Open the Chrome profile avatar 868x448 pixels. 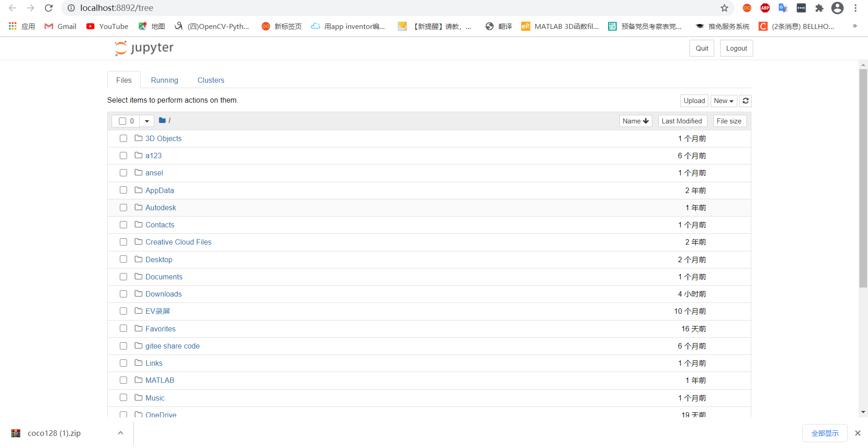pyautogui.click(x=837, y=8)
